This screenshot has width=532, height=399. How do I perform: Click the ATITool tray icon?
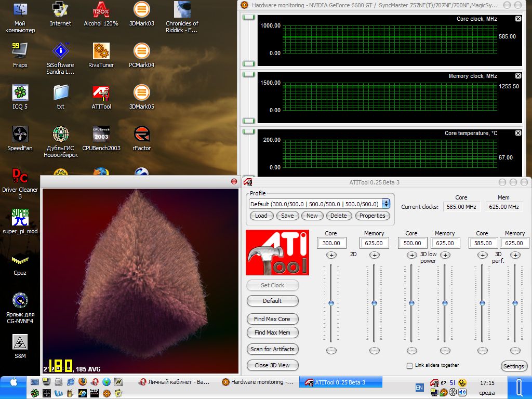click(x=434, y=383)
